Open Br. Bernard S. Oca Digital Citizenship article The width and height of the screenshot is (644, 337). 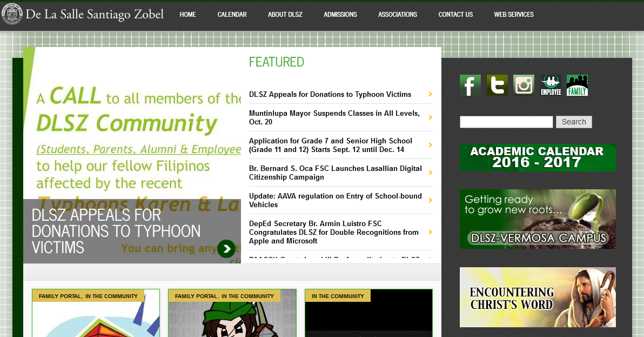[335, 173]
